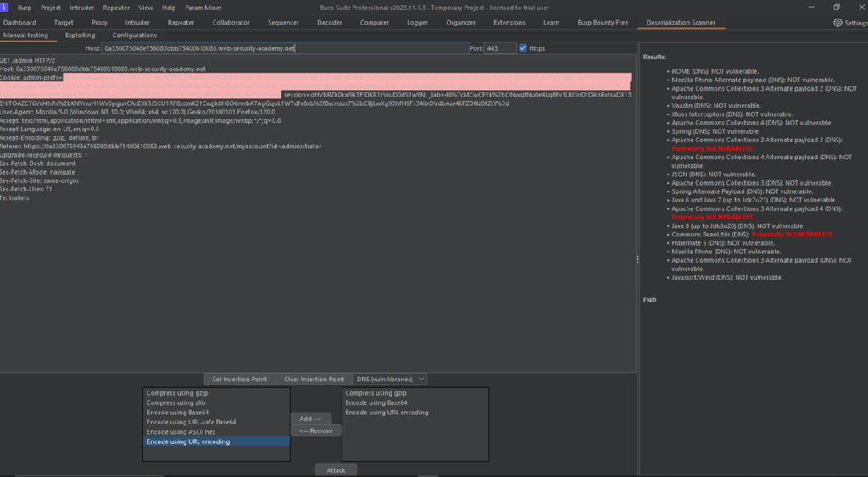Switch to the Decoder tab
Viewport: 868px width, 477px height.
tap(330, 23)
